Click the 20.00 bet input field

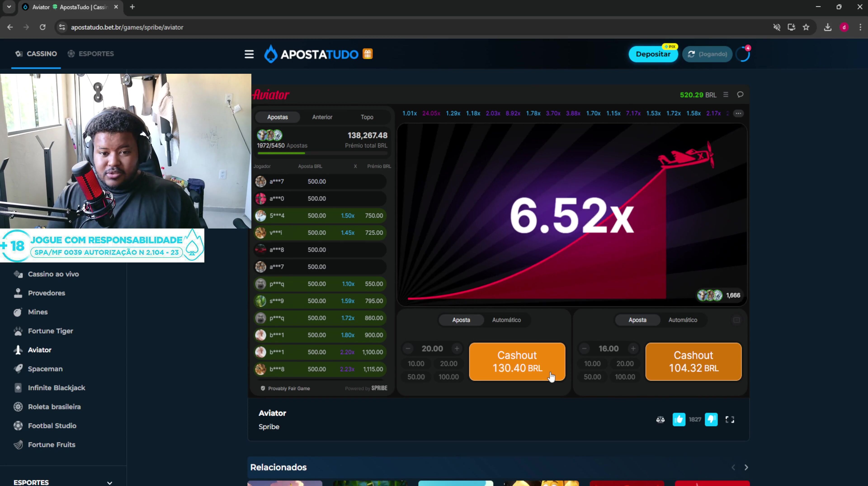(x=432, y=348)
